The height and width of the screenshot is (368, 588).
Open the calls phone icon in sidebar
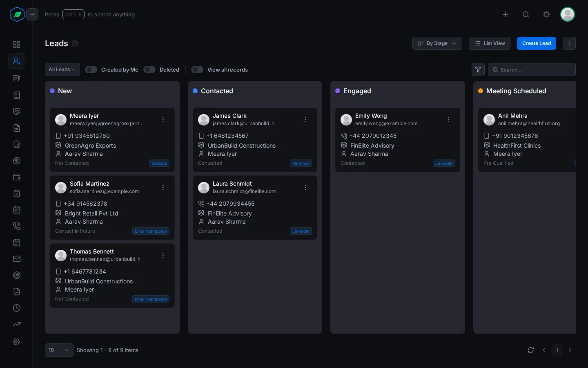(17, 226)
